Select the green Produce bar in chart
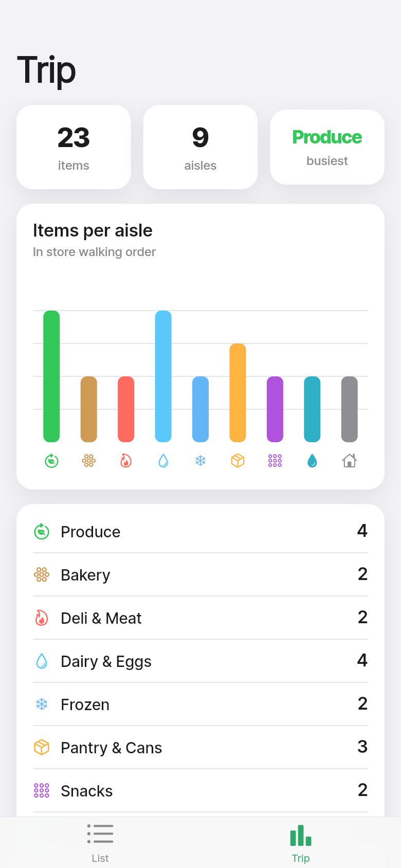The width and height of the screenshot is (401, 868). coord(51,376)
